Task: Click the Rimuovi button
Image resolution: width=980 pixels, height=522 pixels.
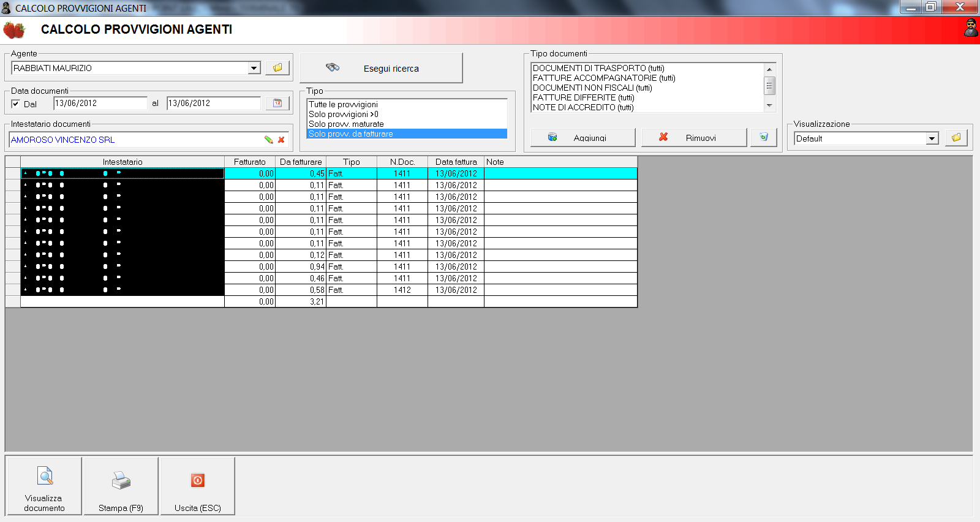Action: tap(694, 137)
